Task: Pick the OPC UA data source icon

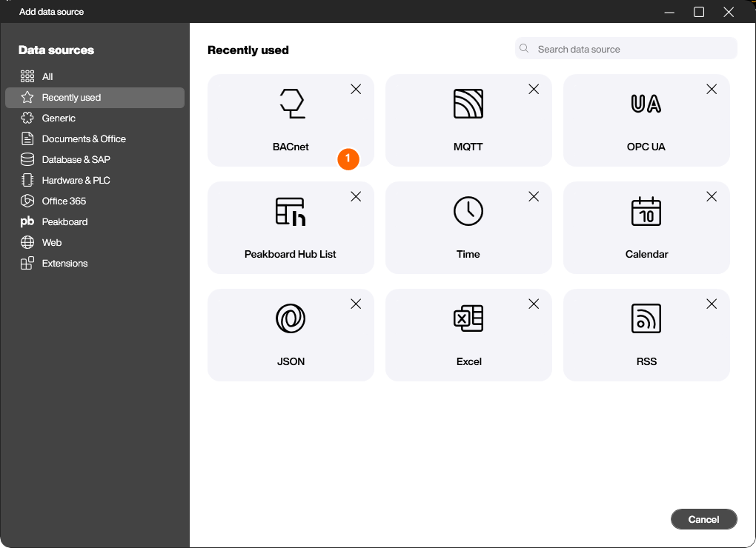Action: [x=646, y=104]
